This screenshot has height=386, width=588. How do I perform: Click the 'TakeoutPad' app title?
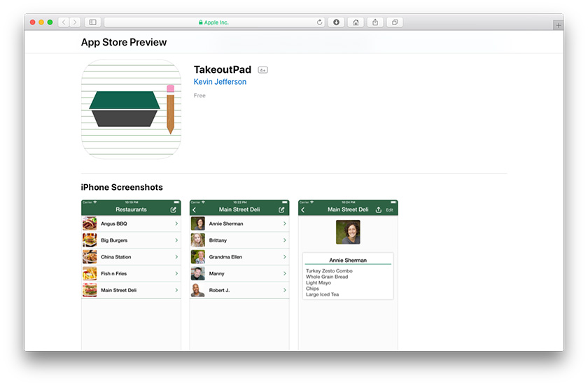coord(223,70)
